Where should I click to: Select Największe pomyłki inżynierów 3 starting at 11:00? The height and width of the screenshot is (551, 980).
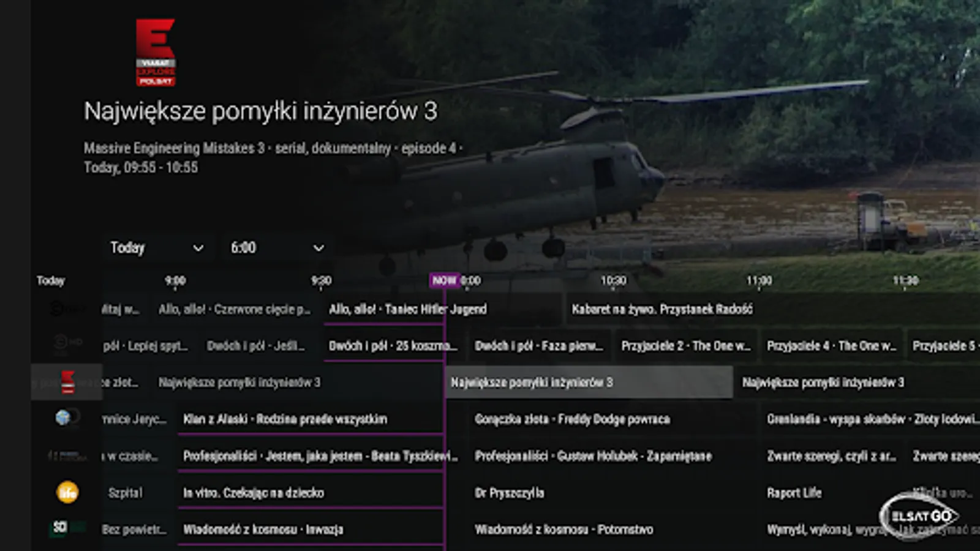pyautogui.click(x=858, y=382)
